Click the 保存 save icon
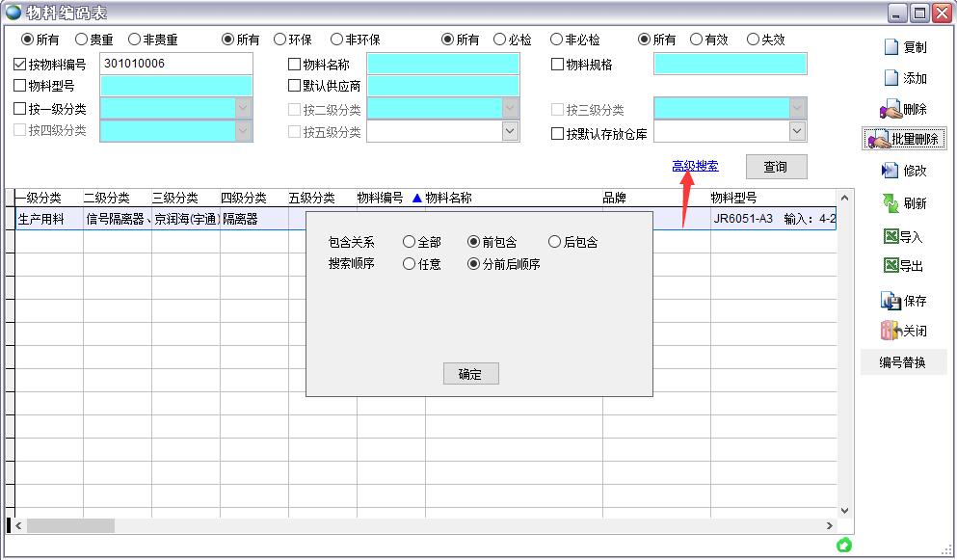957x560 pixels. [904, 300]
